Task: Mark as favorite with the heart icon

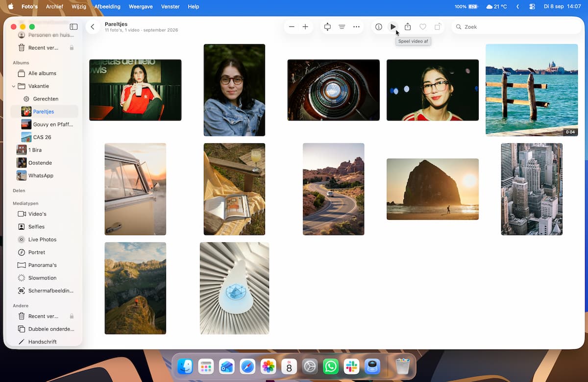Action: (x=423, y=27)
